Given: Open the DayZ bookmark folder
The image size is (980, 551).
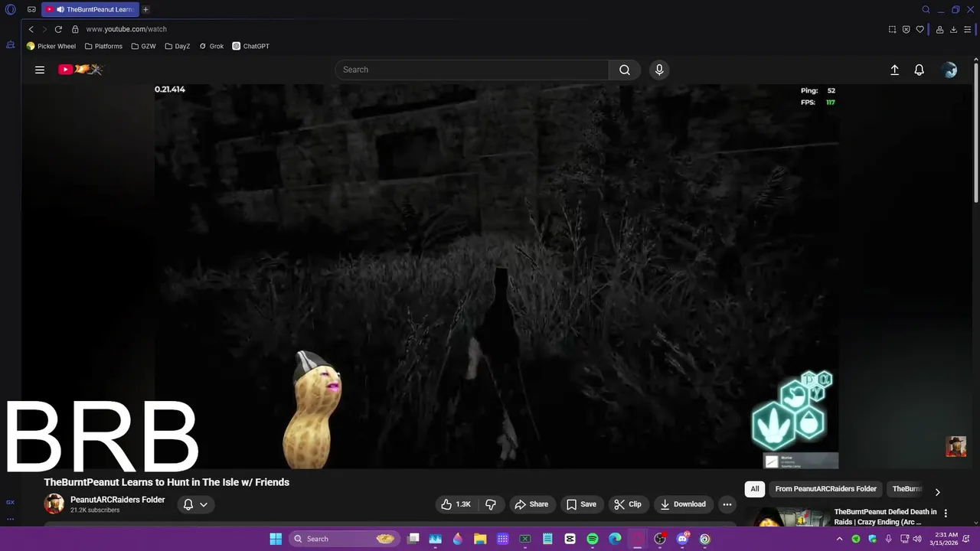Looking at the screenshot, I should pos(177,46).
